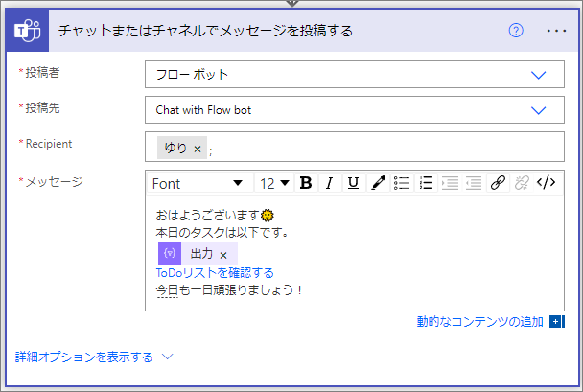Apply italic formatting in message editor
Viewport: 583px width, 392px height.
tap(329, 183)
